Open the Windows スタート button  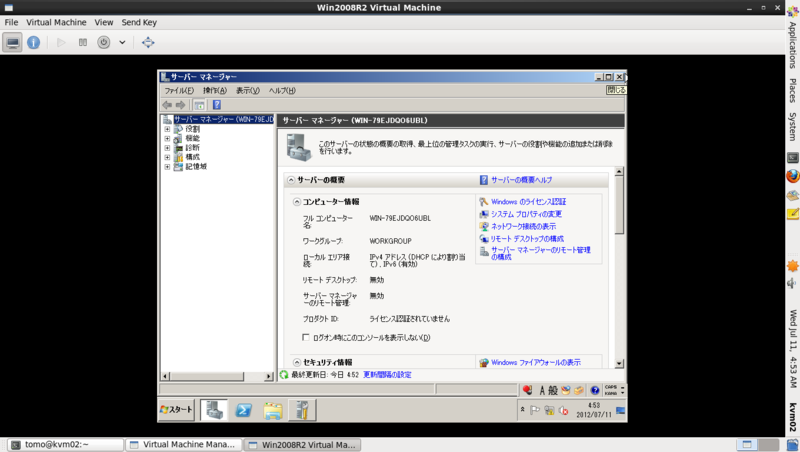click(x=177, y=410)
